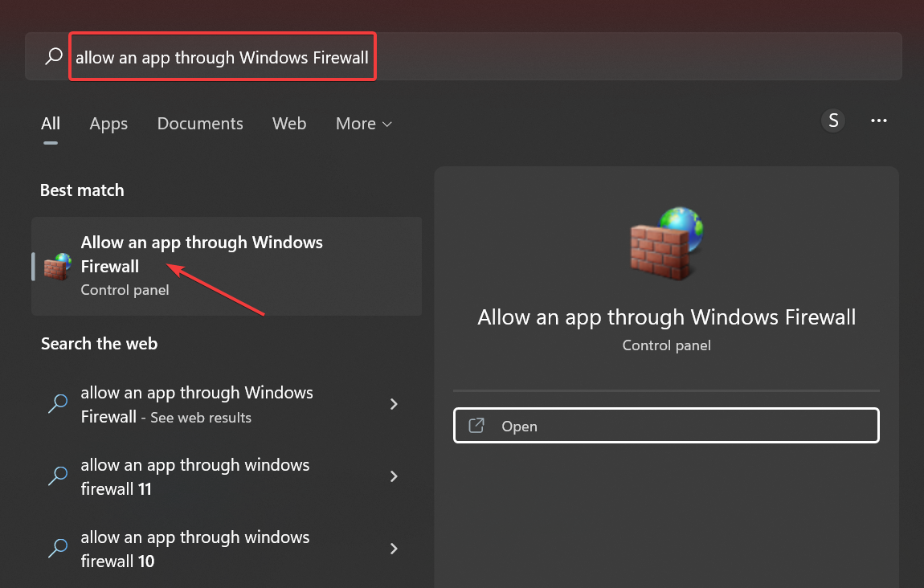Screen dimensions: 924x588
Task: Click the search magnifier icon in search bar
Action: click(x=54, y=56)
